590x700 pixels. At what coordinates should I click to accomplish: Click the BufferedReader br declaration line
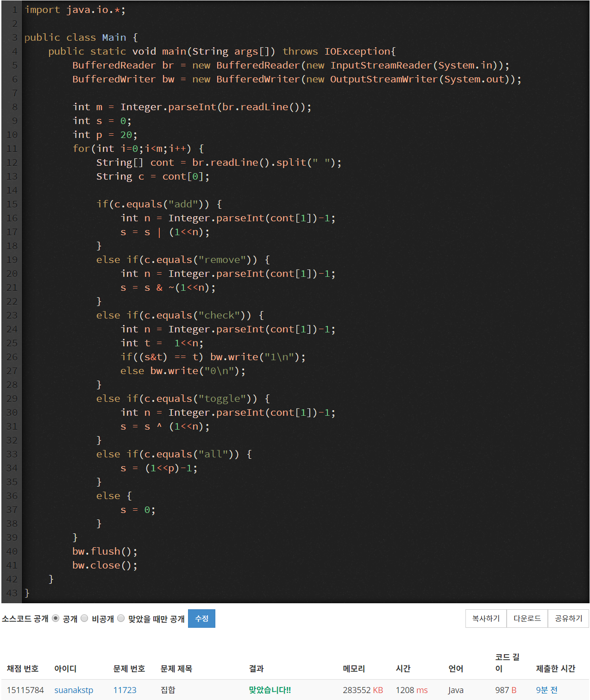click(291, 65)
